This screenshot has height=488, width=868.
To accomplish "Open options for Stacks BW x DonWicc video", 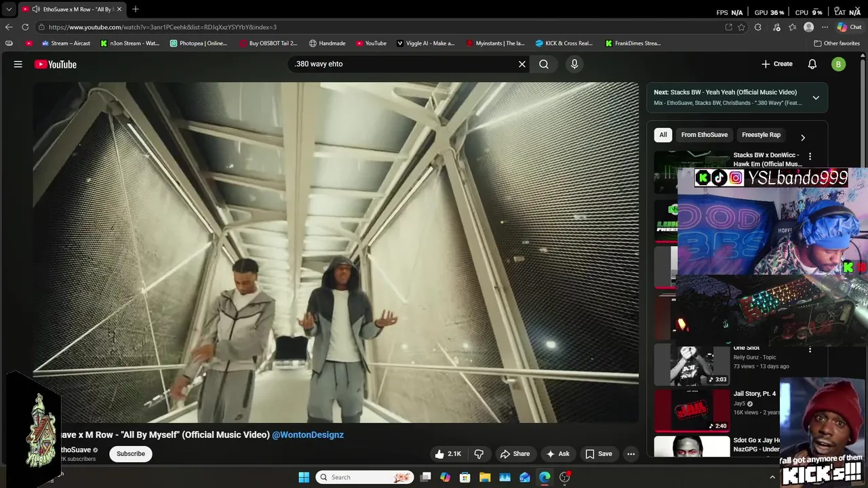I will point(810,156).
